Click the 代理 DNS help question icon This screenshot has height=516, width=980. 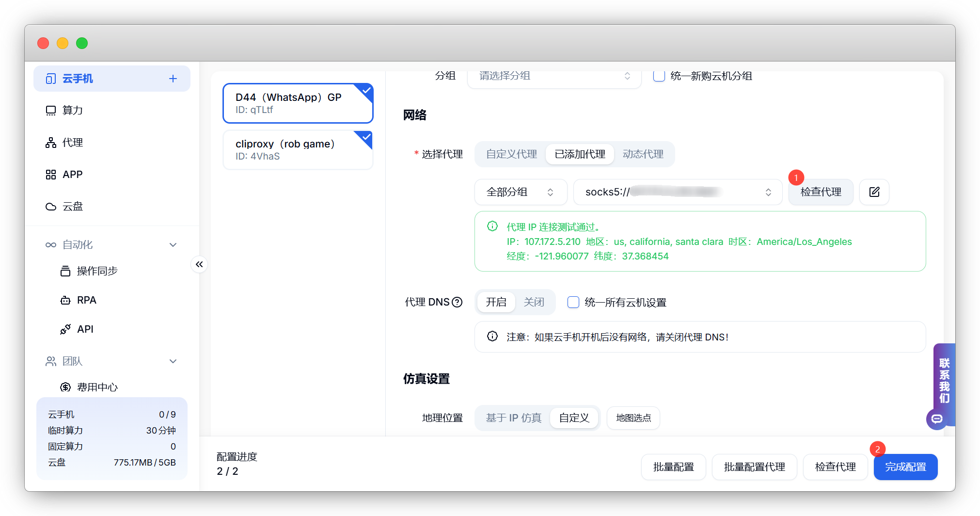tap(457, 302)
